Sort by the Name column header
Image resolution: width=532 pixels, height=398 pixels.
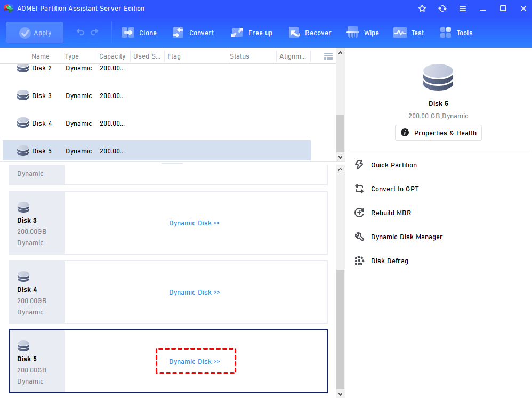point(41,56)
